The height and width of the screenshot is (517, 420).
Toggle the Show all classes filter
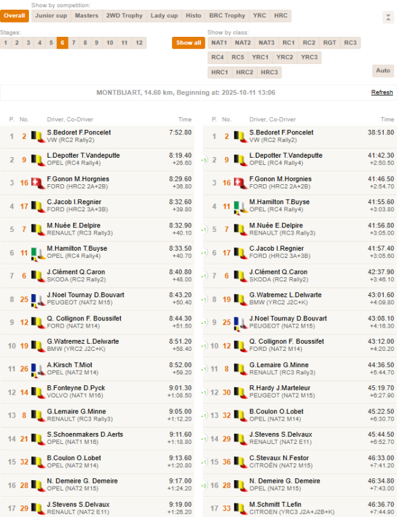coord(188,43)
